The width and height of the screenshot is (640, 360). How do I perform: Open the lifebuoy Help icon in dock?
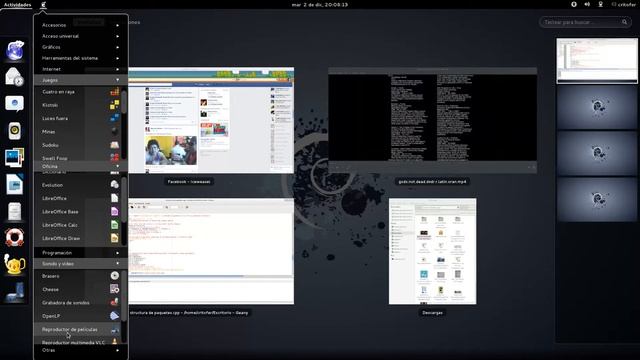click(14, 238)
